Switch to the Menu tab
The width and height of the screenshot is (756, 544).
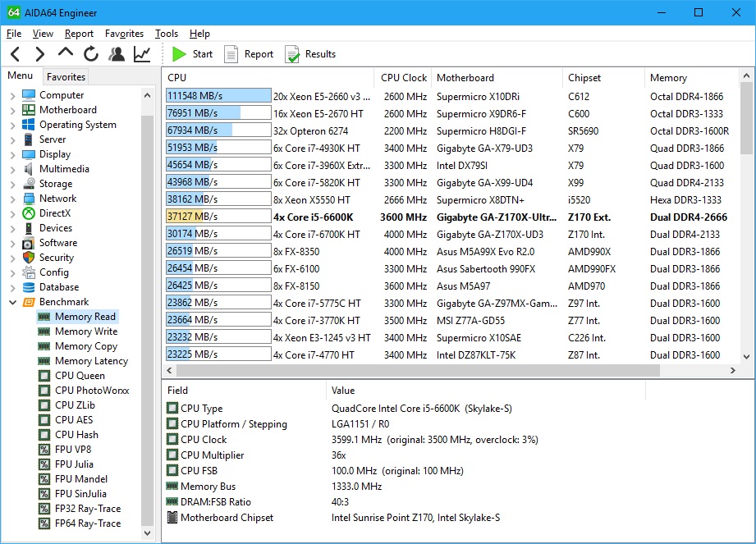pos(21,75)
